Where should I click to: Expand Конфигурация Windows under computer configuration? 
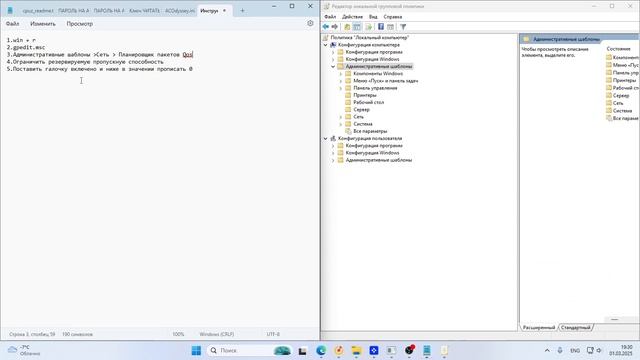(333, 60)
